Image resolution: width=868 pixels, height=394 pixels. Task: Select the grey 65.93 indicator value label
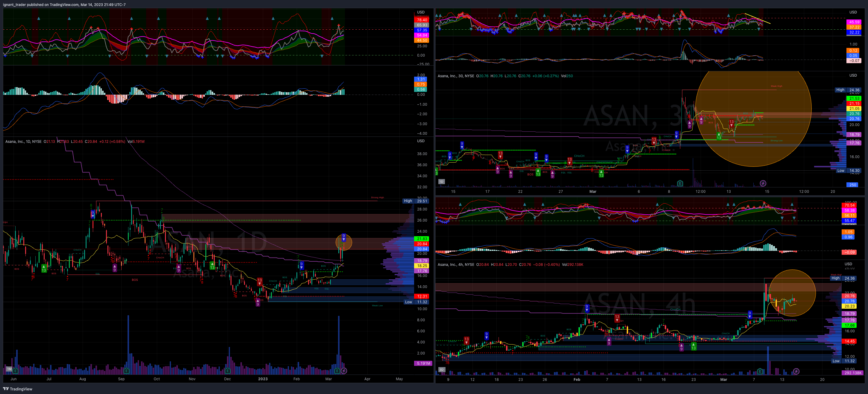click(x=422, y=25)
